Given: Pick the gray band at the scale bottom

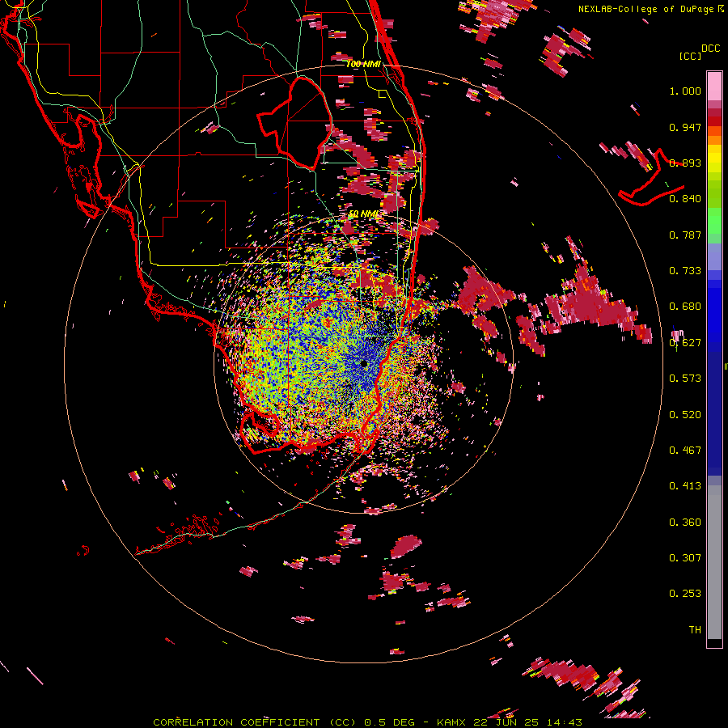Looking at the screenshot, I should [714, 562].
